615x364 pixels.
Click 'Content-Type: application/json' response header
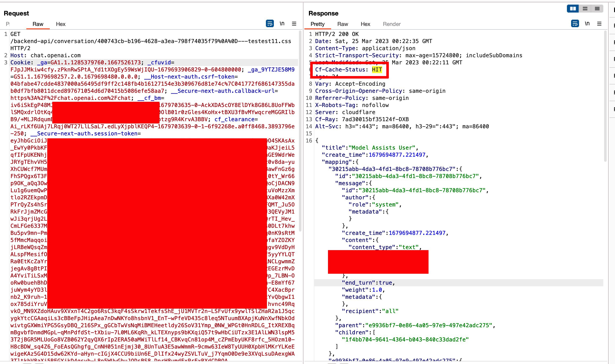[x=365, y=48]
